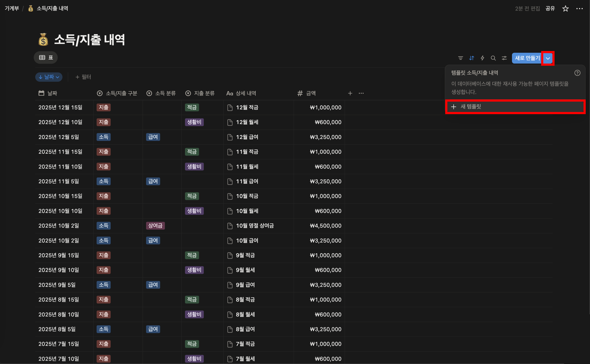
Task: Open the view settings sliders icon
Action: [504, 58]
